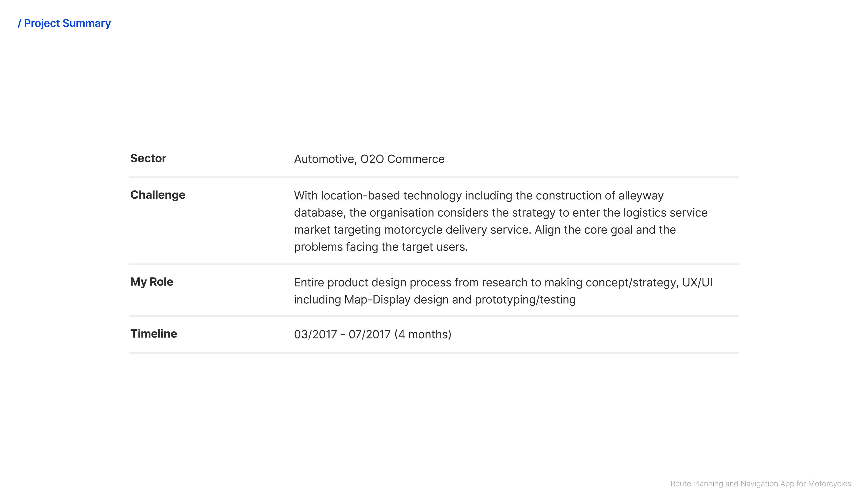Screen dimensions: 868x503
Task: Click the 03/2017 - 07/2017 date range
Action: (x=342, y=335)
